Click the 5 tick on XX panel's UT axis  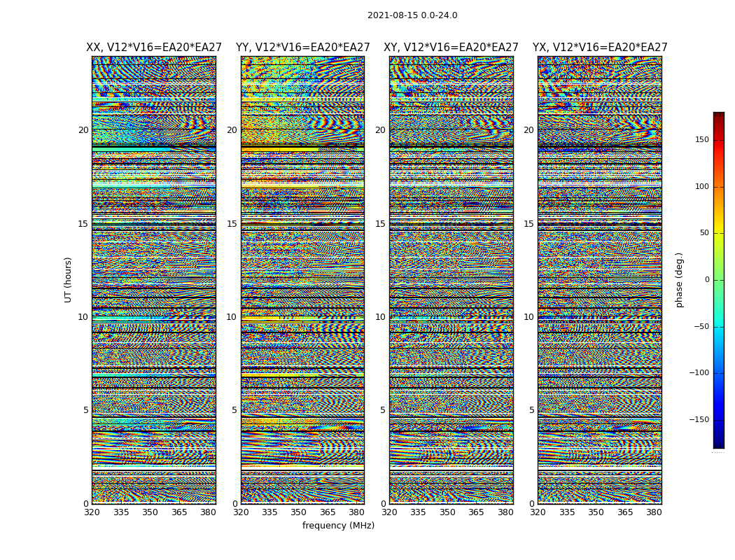[x=86, y=410]
